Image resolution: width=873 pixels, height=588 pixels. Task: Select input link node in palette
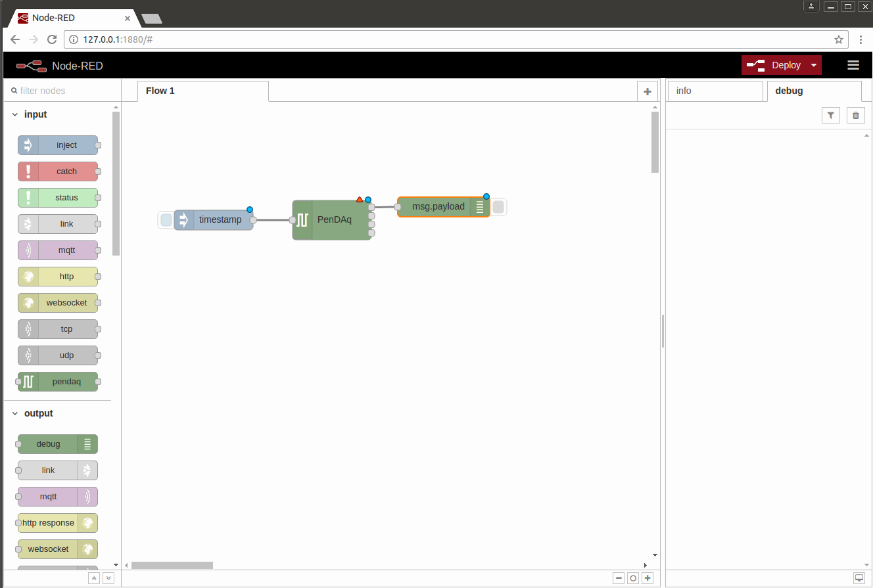point(58,224)
